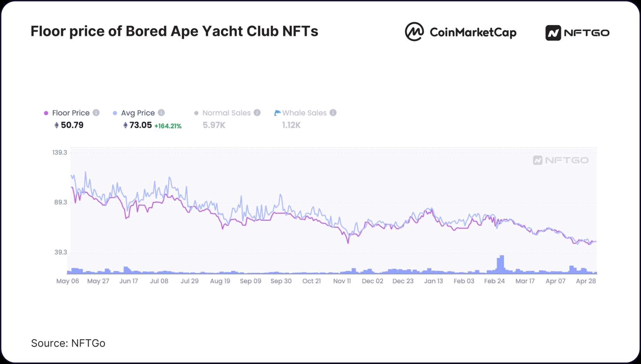
Task: Click the Floor Price info icon
Action: coord(96,113)
